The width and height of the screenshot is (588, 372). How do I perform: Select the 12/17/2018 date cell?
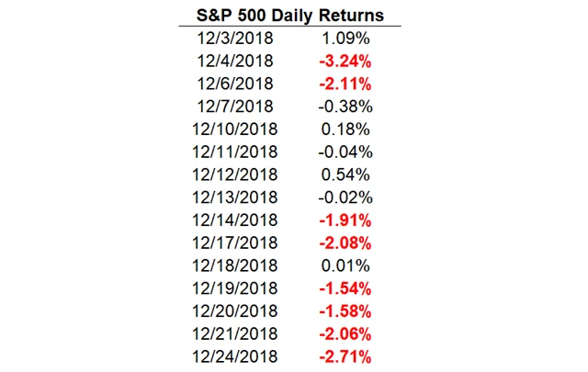(x=235, y=243)
